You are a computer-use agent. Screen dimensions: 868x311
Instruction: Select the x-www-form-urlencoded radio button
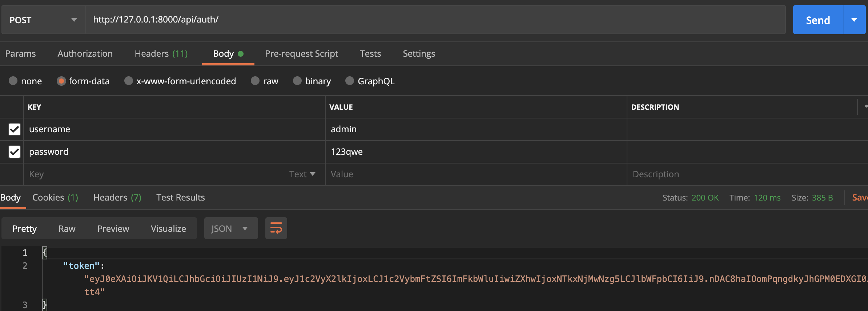[129, 81]
